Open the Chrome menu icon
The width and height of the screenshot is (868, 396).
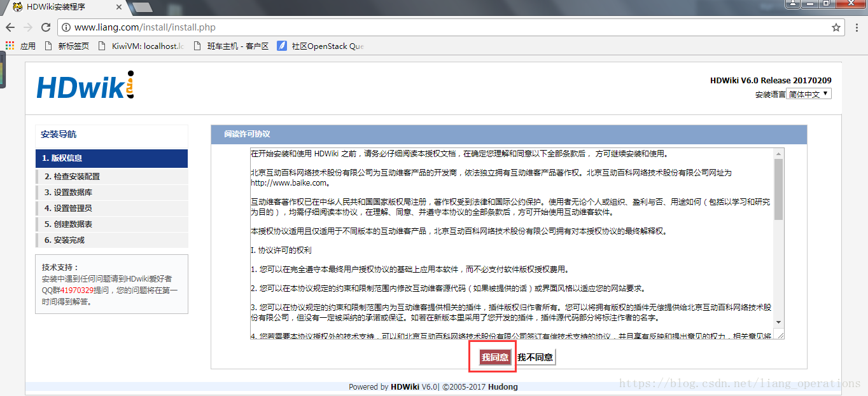[857, 27]
